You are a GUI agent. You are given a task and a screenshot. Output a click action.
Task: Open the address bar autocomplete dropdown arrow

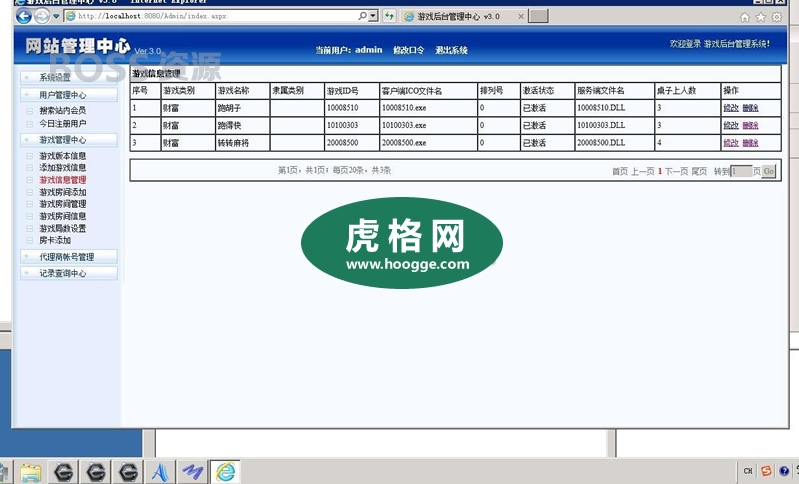pos(374,16)
